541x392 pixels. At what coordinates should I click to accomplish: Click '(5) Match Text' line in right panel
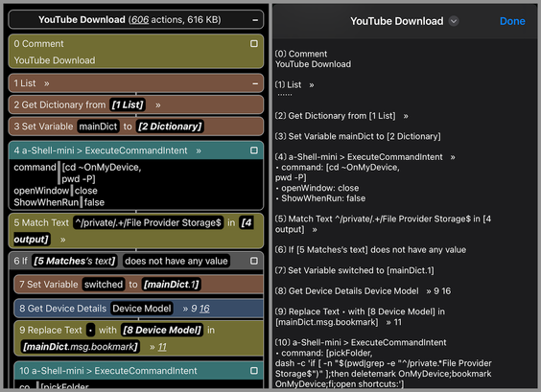(383, 224)
